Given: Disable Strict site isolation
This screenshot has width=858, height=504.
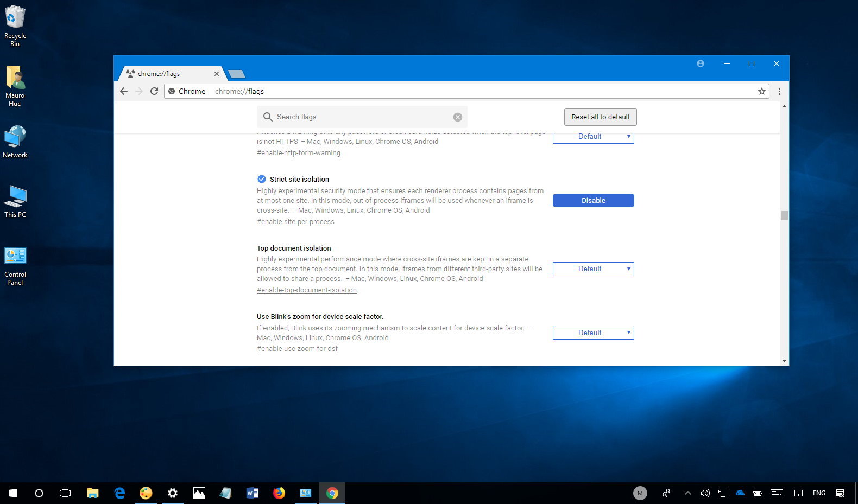Looking at the screenshot, I should [593, 201].
